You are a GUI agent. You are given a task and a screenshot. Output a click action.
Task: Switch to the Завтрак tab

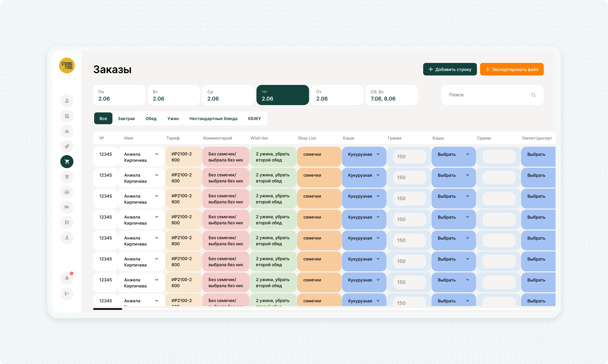[x=126, y=119]
